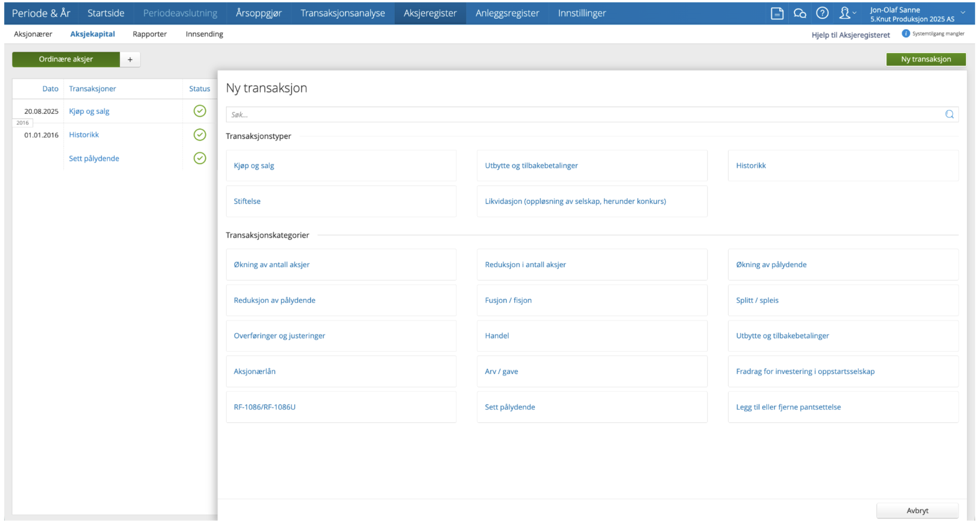Open the Startside menu

point(106,13)
